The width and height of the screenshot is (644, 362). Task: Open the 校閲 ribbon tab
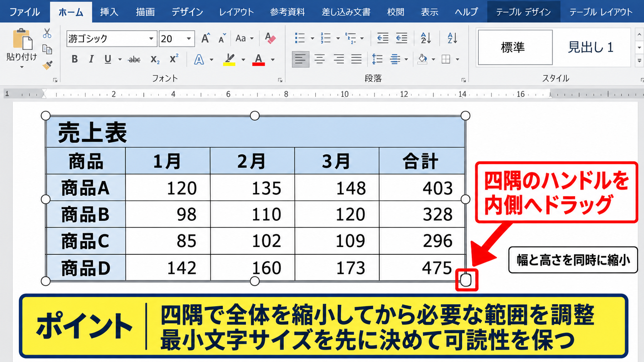396,12
